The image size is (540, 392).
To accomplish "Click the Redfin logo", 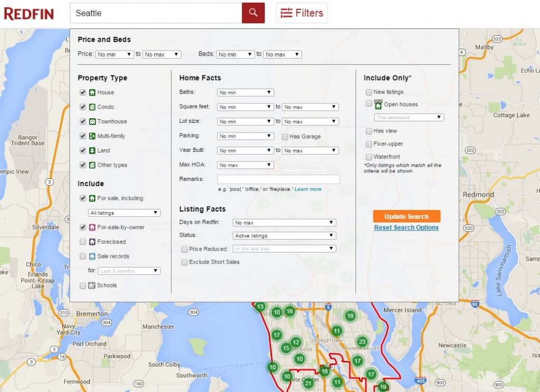I will 29,13.
